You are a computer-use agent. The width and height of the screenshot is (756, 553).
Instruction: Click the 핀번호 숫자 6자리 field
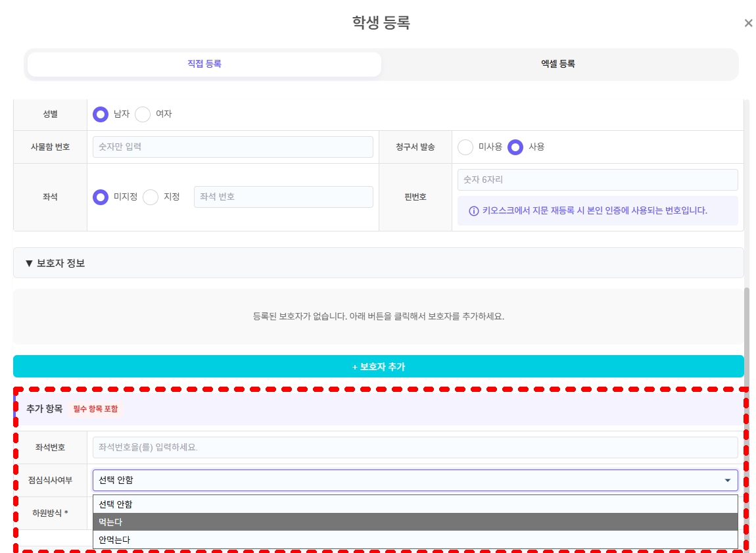tap(598, 180)
